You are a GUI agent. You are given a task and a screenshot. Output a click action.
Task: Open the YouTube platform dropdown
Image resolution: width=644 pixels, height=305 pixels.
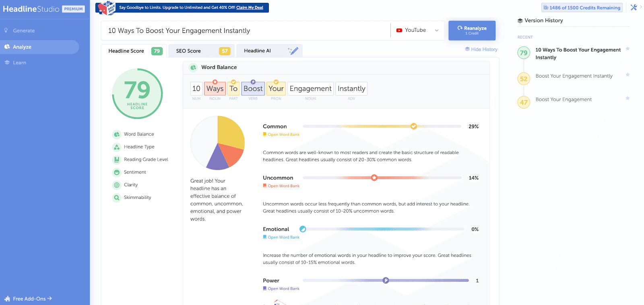pyautogui.click(x=417, y=30)
